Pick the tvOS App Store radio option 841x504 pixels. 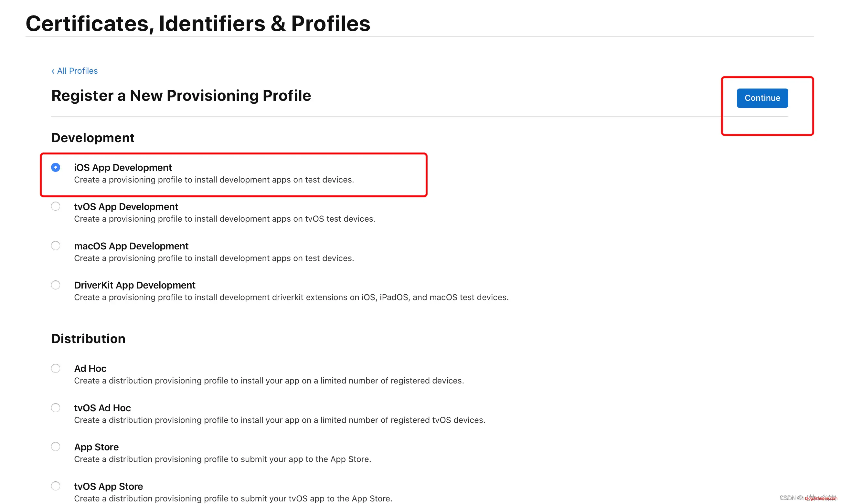pyautogui.click(x=56, y=486)
